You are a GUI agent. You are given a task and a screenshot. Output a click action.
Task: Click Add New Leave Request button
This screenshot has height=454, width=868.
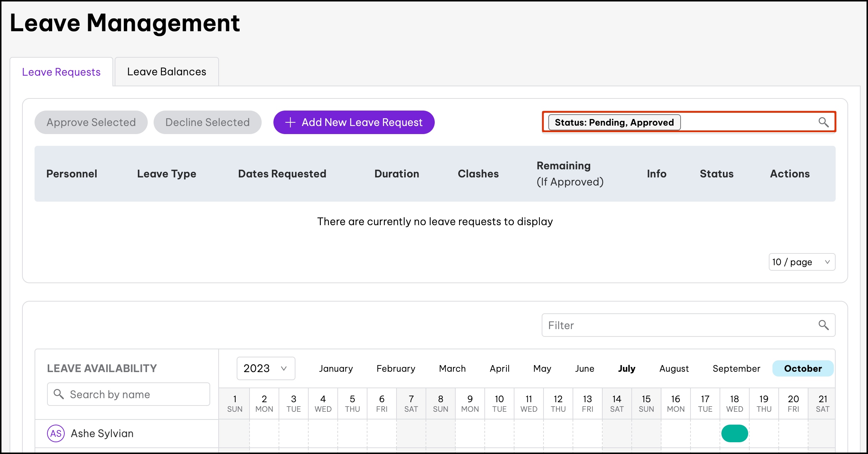coord(354,122)
